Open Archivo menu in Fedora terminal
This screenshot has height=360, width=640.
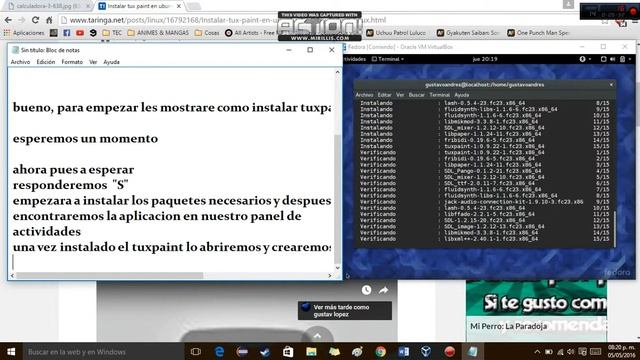point(364,95)
